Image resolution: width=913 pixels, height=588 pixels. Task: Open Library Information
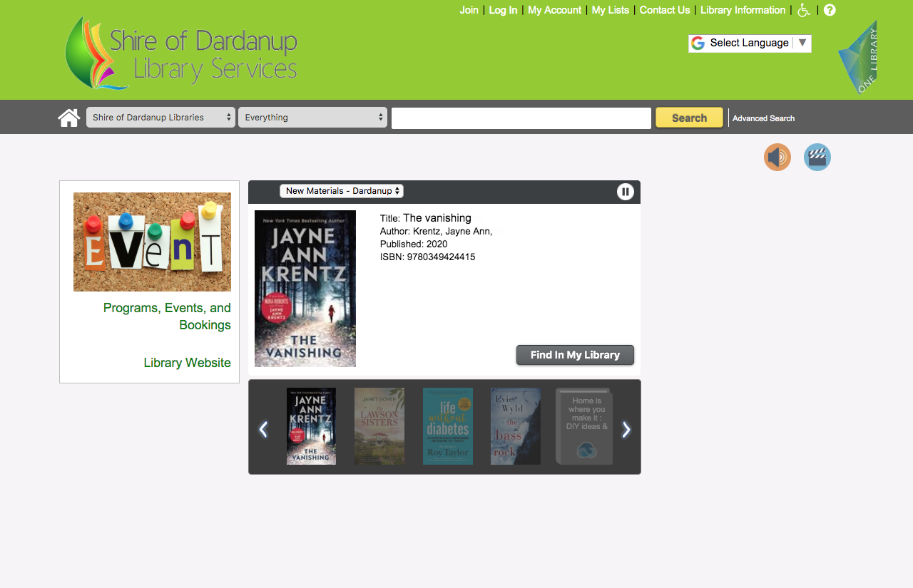pyautogui.click(x=743, y=10)
